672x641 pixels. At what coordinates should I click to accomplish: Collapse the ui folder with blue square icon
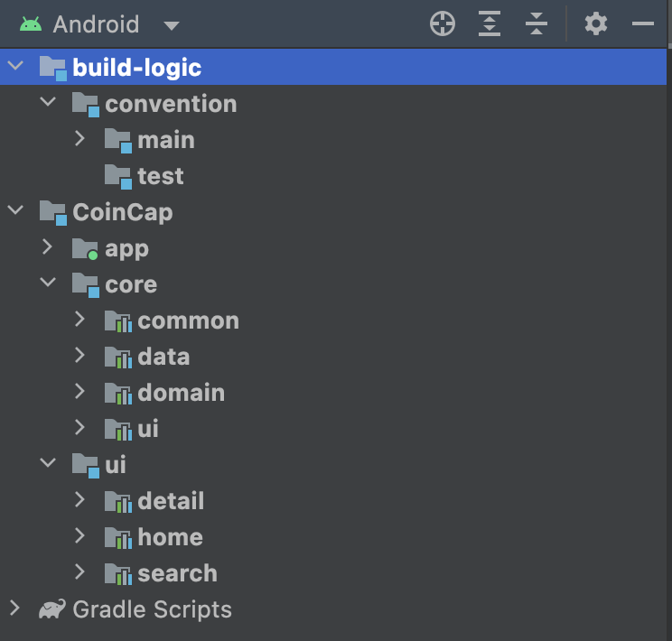[x=48, y=462]
